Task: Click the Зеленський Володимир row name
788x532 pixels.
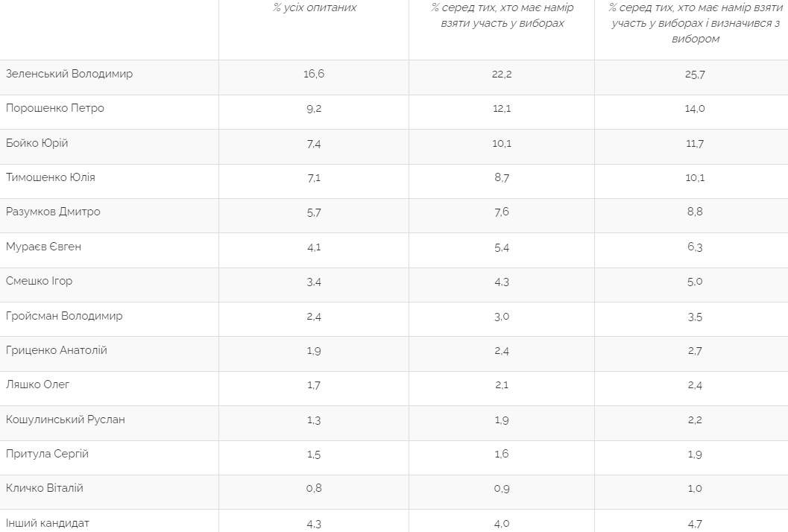Action: (69, 74)
